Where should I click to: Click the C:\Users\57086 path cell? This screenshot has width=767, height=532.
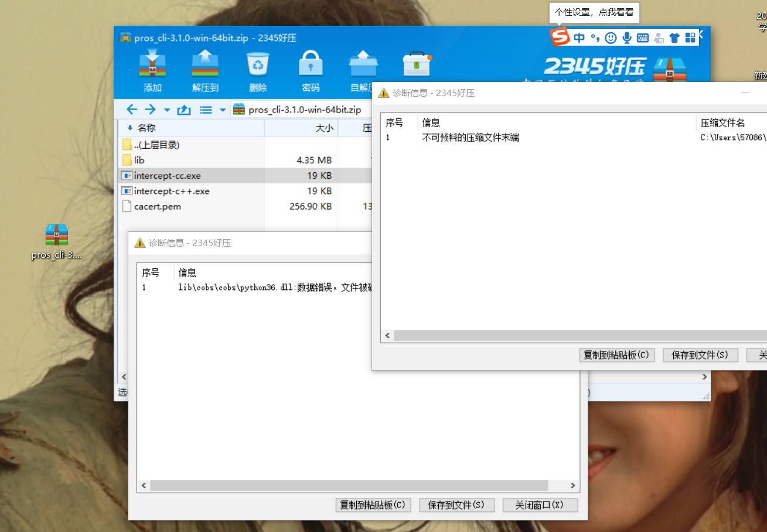tap(734, 138)
